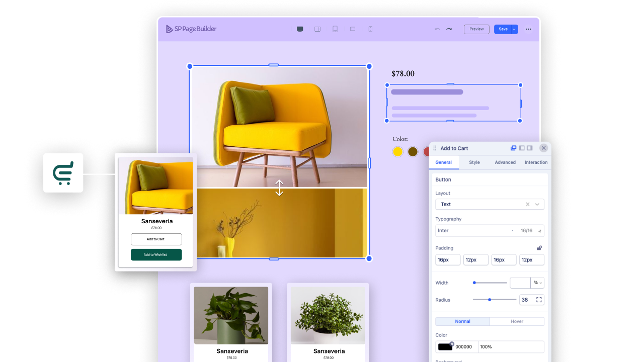Click the Preview button
This screenshot has width=644, height=362.
point(476,29)
